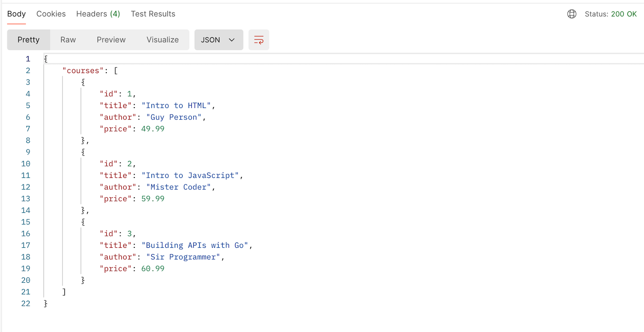Click the author value Mister Coder

(x=178, y=187)
